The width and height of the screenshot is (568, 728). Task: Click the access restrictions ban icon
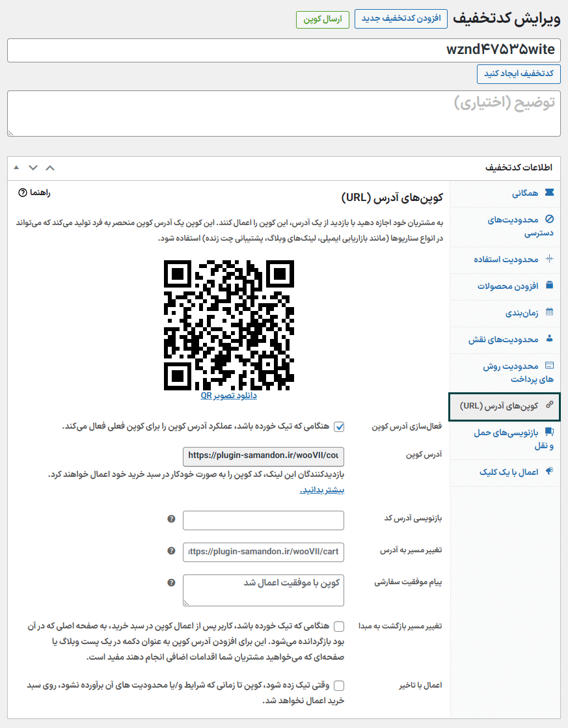(550, 219)
